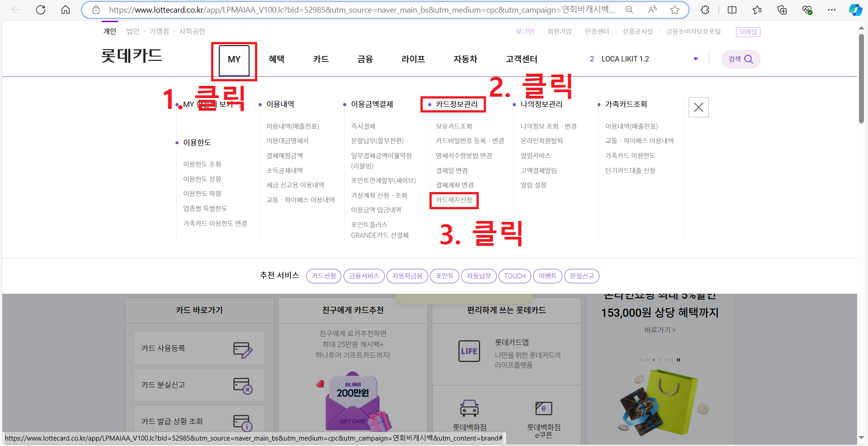
Task: Click the 카드신청 recommended service pill
Action: tap(324, 276)
